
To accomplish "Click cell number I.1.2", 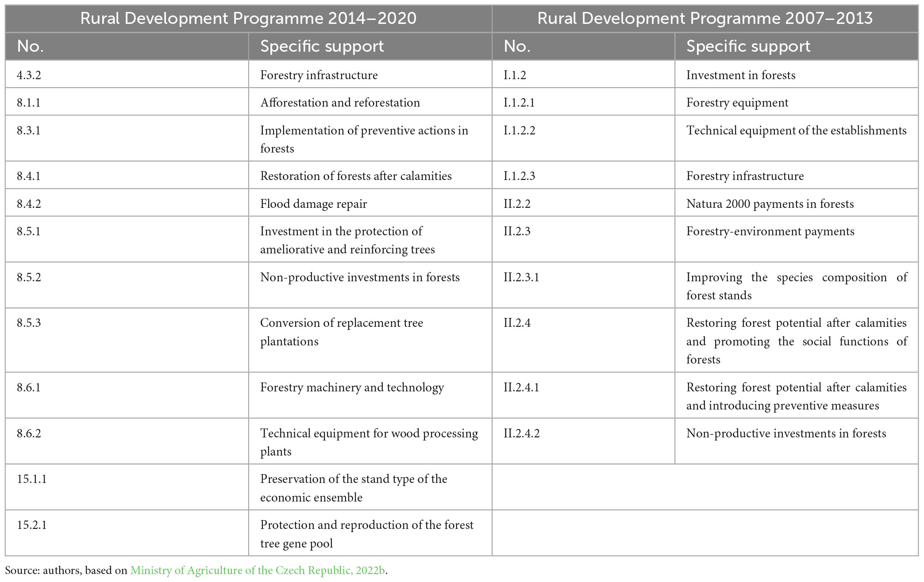I will pyautogui.click(x=584, y=74).
